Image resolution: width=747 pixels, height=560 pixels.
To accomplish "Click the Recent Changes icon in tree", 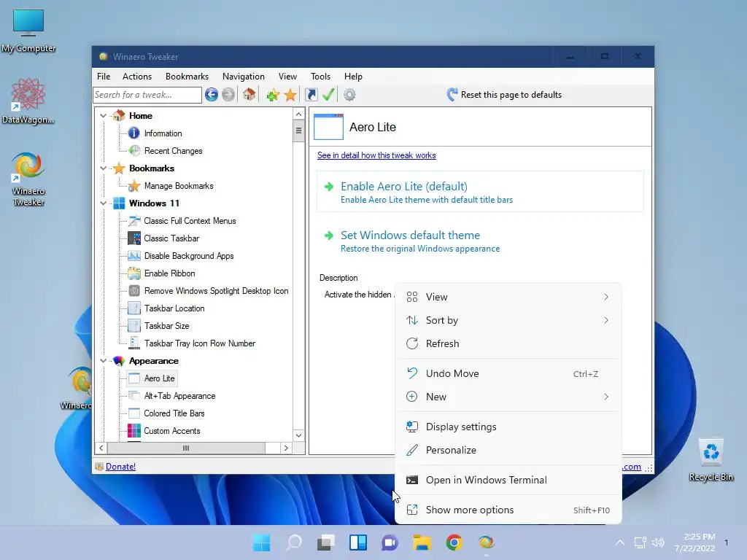I will (134, 151).
